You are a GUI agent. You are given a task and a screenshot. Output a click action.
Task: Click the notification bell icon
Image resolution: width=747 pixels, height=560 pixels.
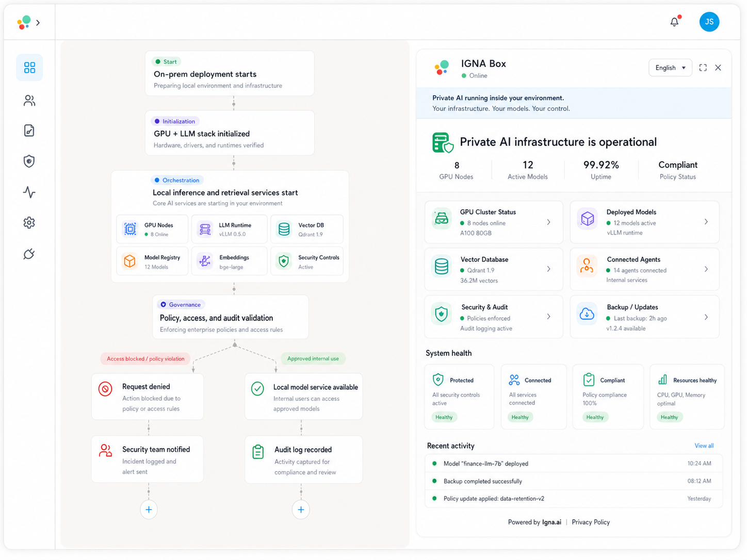(675, 22)
